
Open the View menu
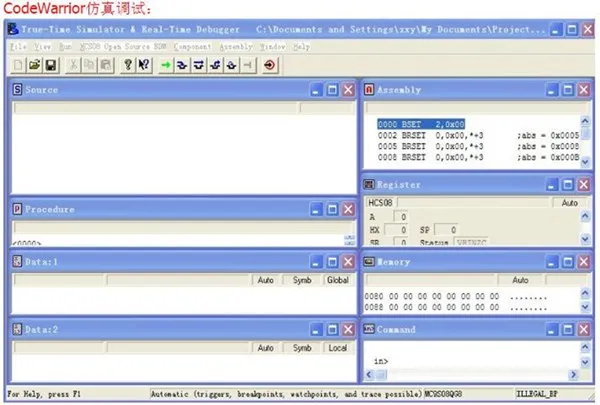42,47
